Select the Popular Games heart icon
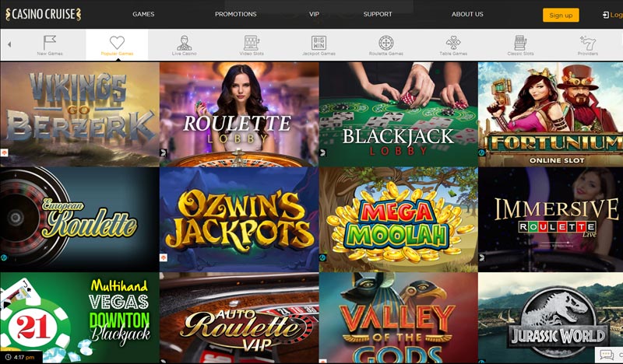Viewport: 623px width, 364px height. click(117, 42)
